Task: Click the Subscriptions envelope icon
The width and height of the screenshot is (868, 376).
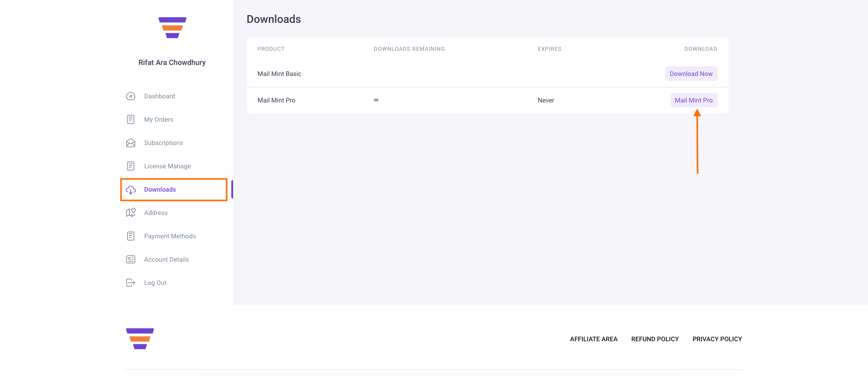Action: (131, 143)
